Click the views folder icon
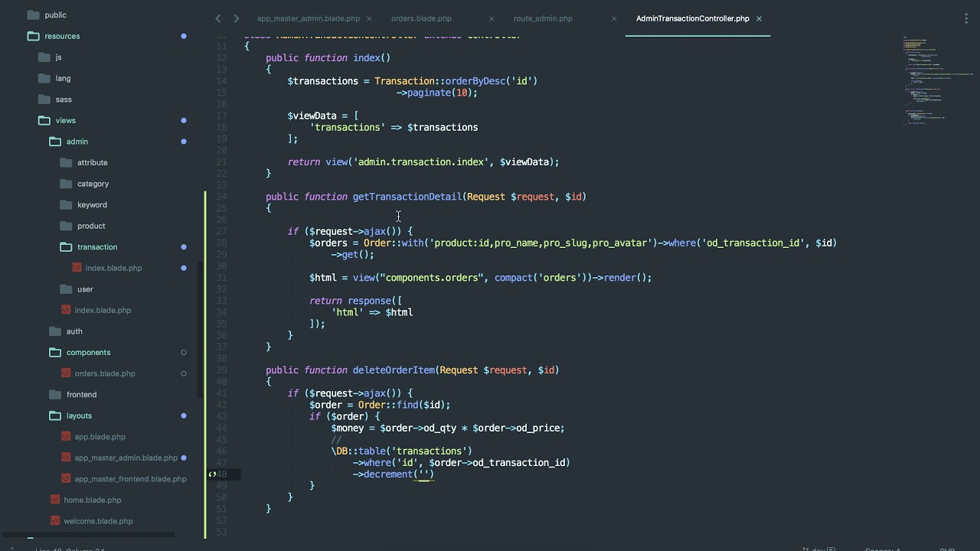This screenshot has width=980, height=551. pyautogui.click(x=44, y=120)
